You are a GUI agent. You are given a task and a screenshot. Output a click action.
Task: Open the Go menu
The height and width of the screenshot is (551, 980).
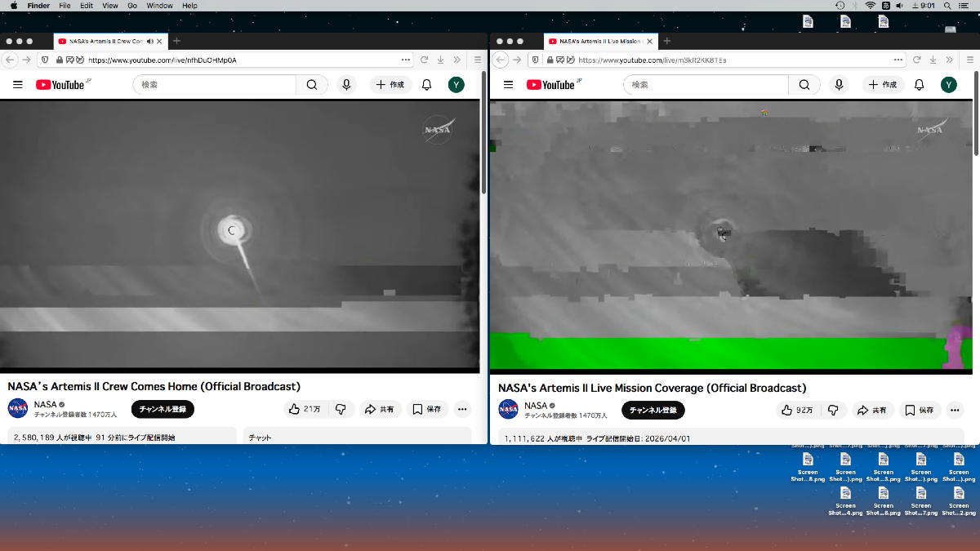point(132,6)
